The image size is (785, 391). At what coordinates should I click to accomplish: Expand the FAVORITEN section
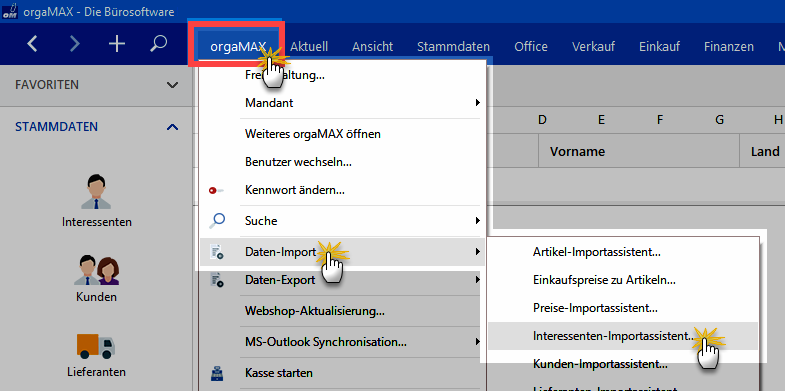172,85
